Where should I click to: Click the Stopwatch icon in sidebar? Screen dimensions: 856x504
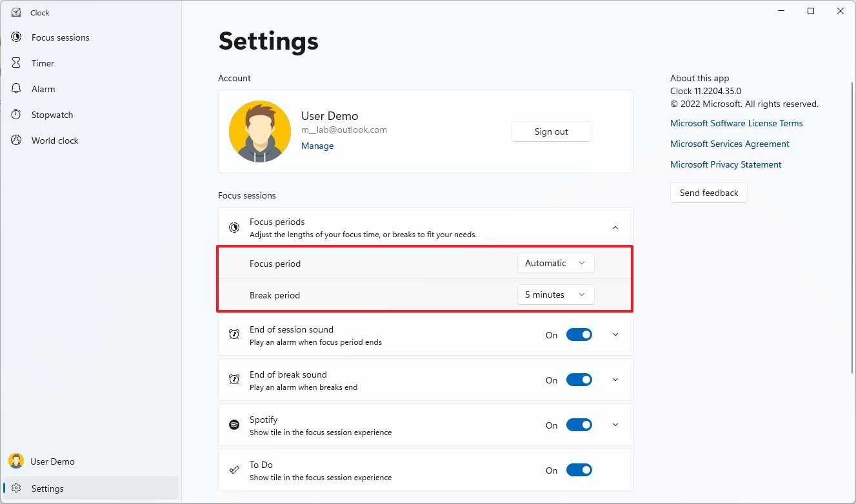(x=16, y=115)
